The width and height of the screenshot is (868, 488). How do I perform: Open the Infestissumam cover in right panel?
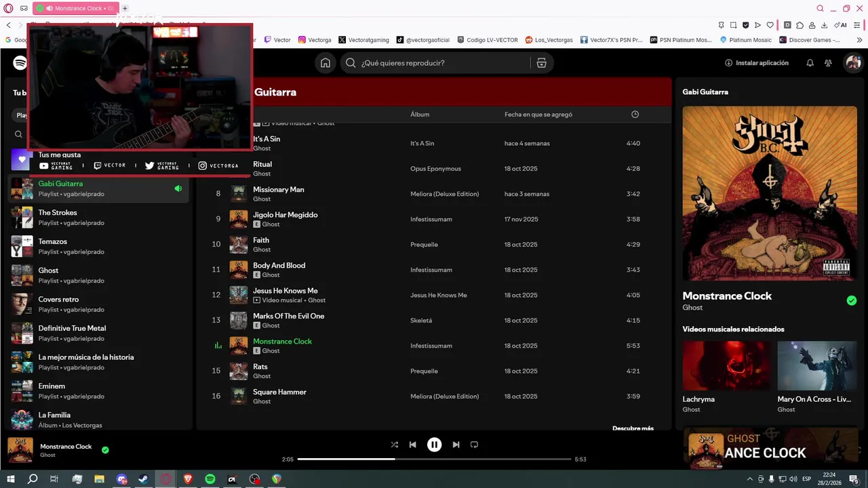[770, 193]
